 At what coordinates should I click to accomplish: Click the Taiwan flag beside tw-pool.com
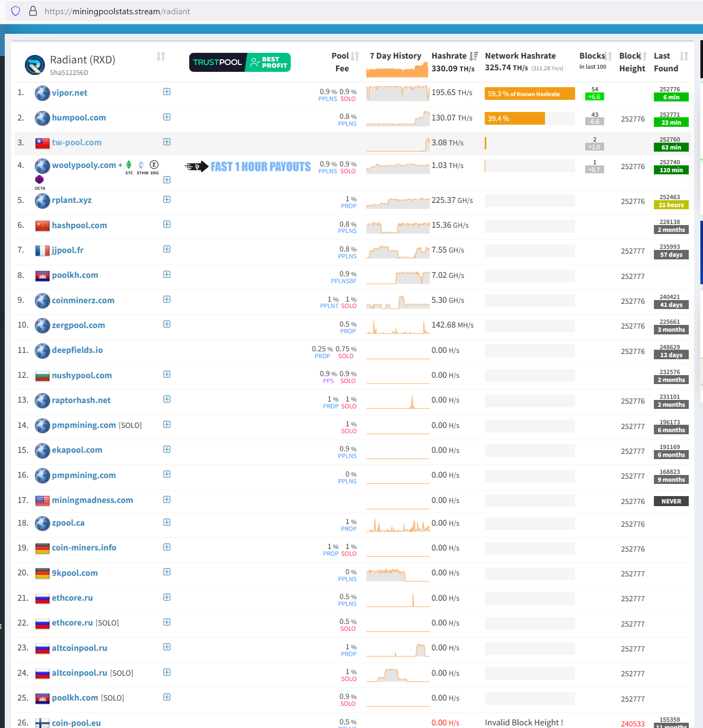42,143
